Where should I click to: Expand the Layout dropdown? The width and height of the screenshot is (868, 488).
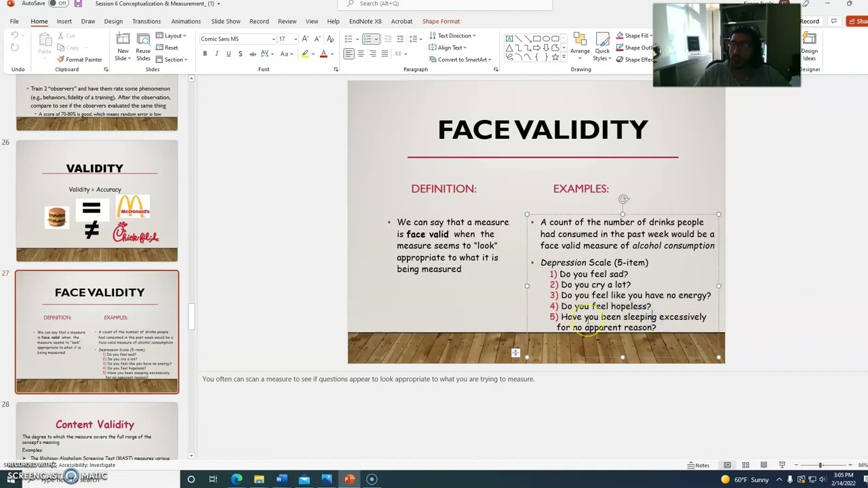tap(171, 35)
